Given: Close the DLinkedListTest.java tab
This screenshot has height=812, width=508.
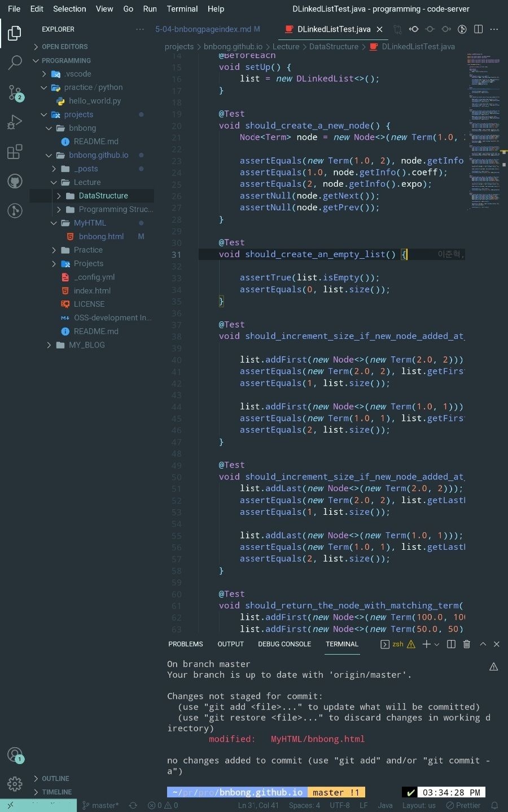Looking at the screenshot, I should 380,29.
